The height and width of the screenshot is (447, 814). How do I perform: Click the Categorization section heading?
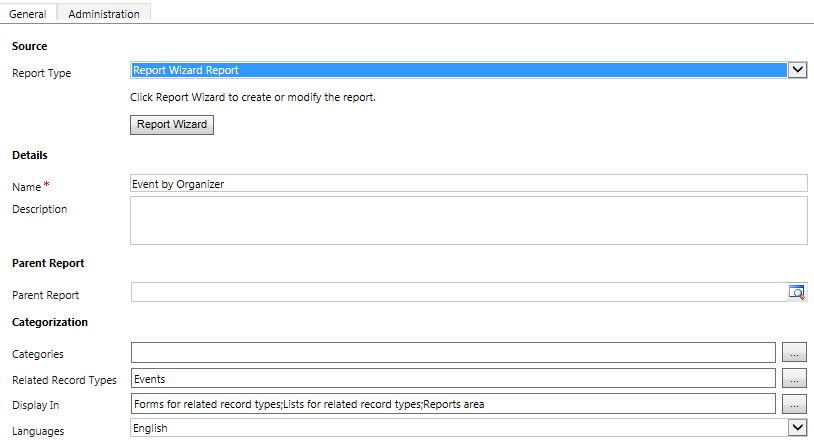(x=50, y=322)
